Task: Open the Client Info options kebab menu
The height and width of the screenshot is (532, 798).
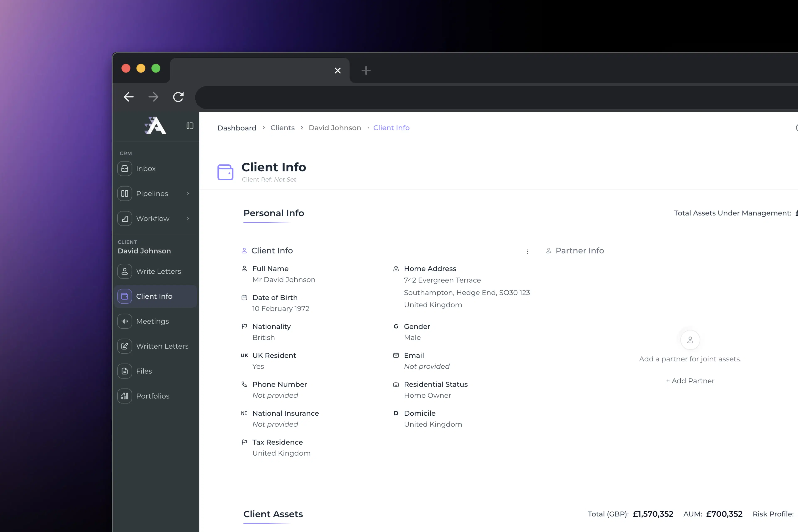Action: point(528,252)
